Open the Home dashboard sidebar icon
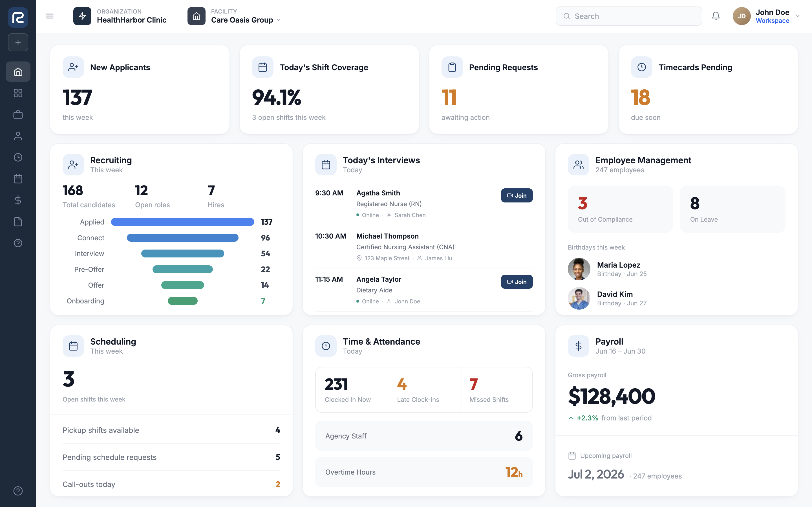This screenshot has height=507, width=812. 18,71
